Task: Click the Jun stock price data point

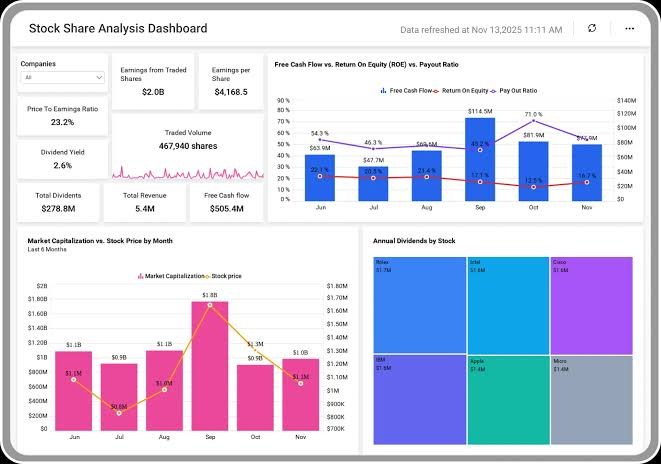Action: click(74, 380)
